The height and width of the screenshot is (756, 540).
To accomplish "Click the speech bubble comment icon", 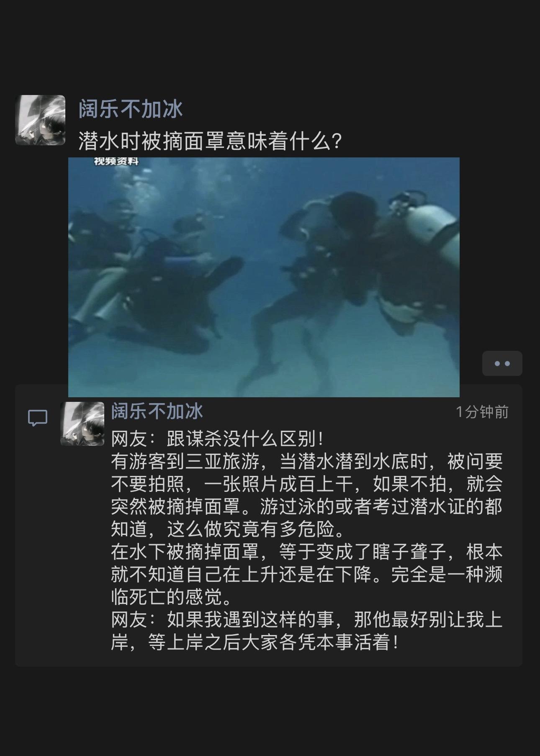I will coord(38,418).
